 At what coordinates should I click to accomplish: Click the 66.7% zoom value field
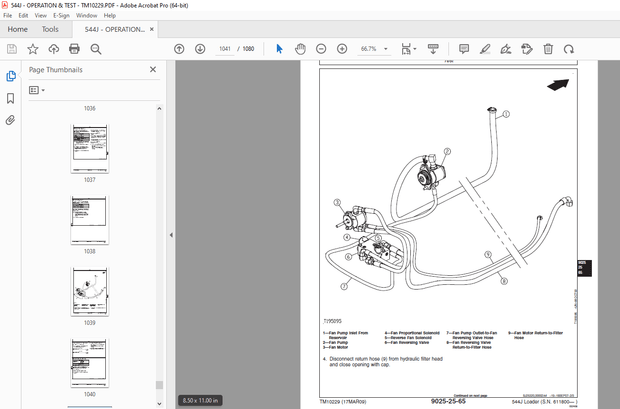tap(369, 49)
